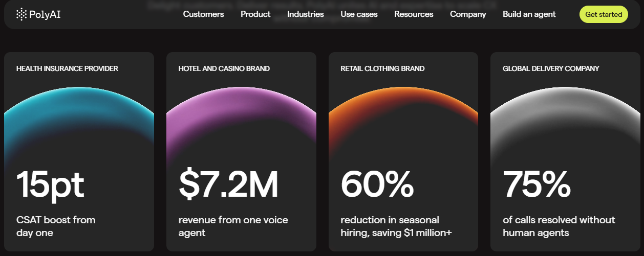Screen dimensions: 644x256
Task: Open the Industries menu
Action: tap(306, 14)
